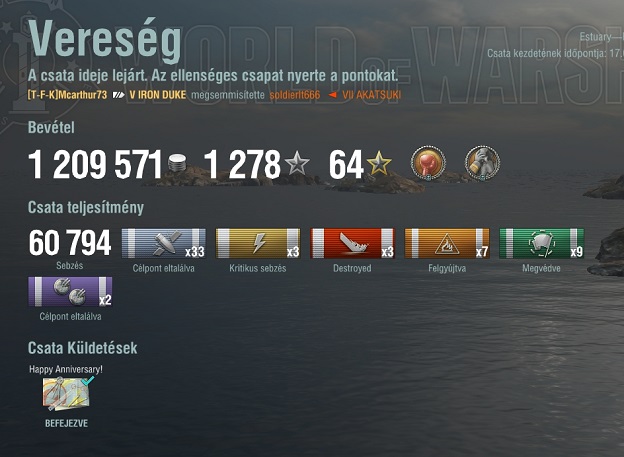Select the green Megvédve defended ribbon
This screenshot has width=624, height=457.
pyautogui.click(x=542, y=243)
